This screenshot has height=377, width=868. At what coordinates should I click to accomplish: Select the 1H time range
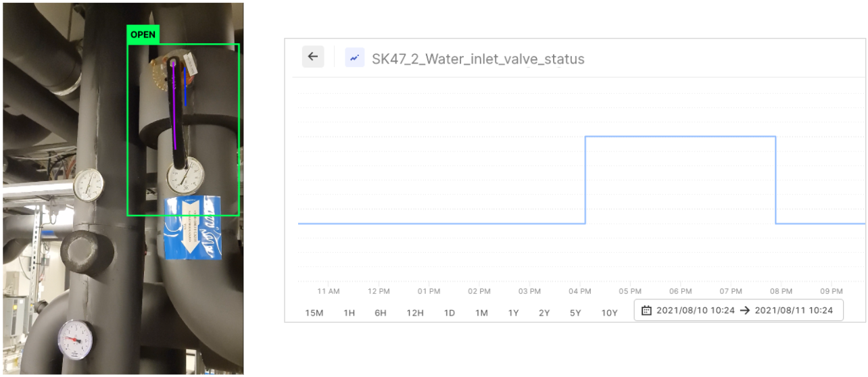349,313
